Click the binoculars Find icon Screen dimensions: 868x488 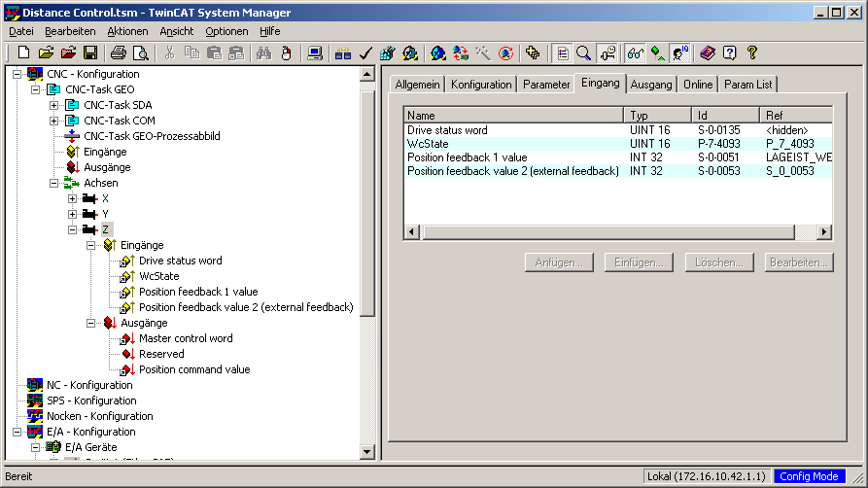(x=263, y=53)
